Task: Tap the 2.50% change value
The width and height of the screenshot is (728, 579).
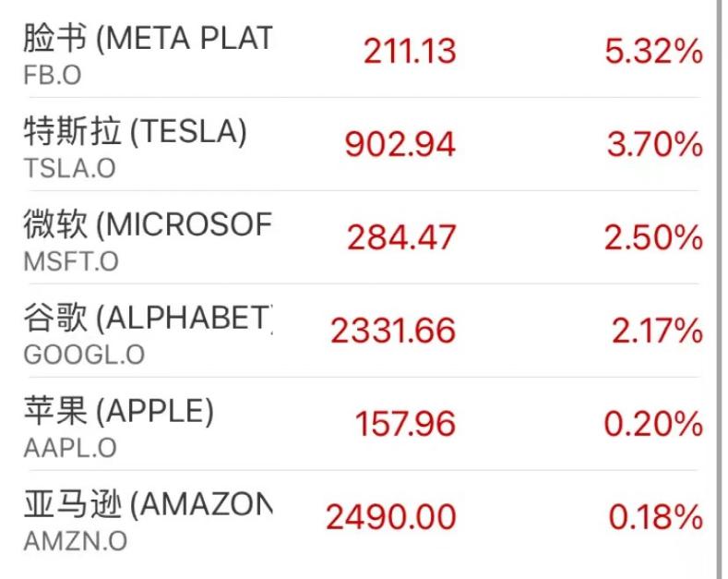Action: click(653, 238)
